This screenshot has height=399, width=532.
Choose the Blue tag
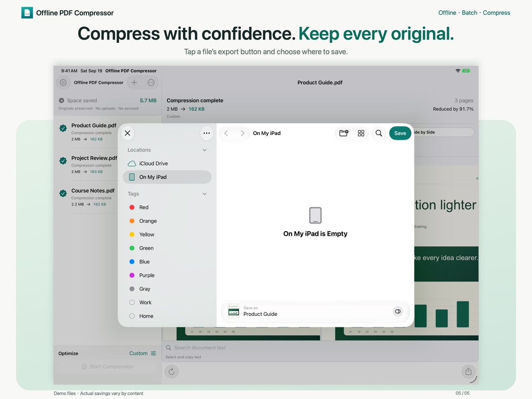pyautogui.click(x=167, y=262)
